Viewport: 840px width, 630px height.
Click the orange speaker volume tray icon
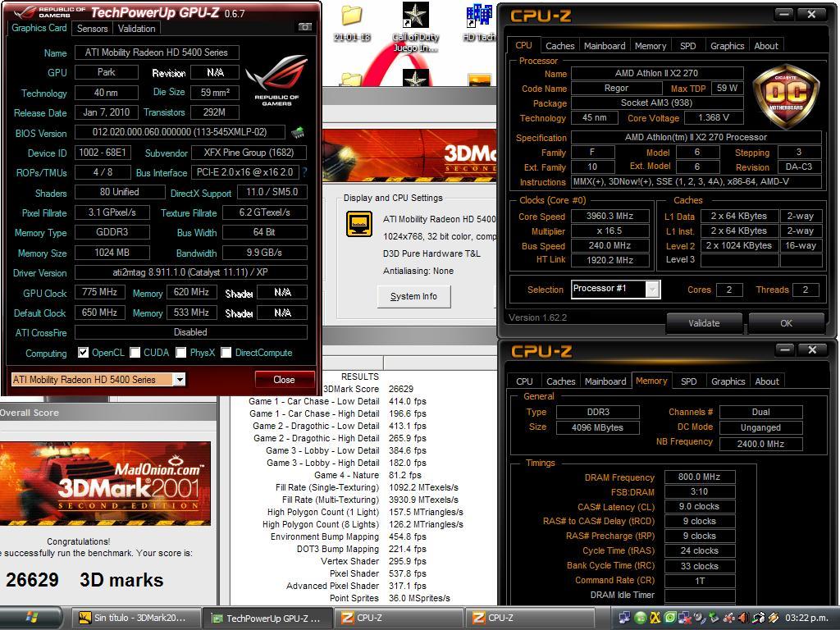point(743,618)
